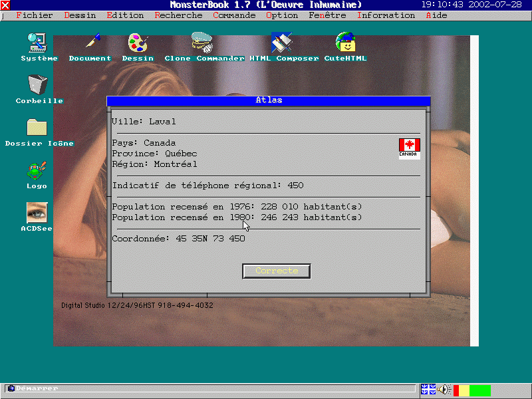
Task: Open the Aide menu
Action: [436, 15]
